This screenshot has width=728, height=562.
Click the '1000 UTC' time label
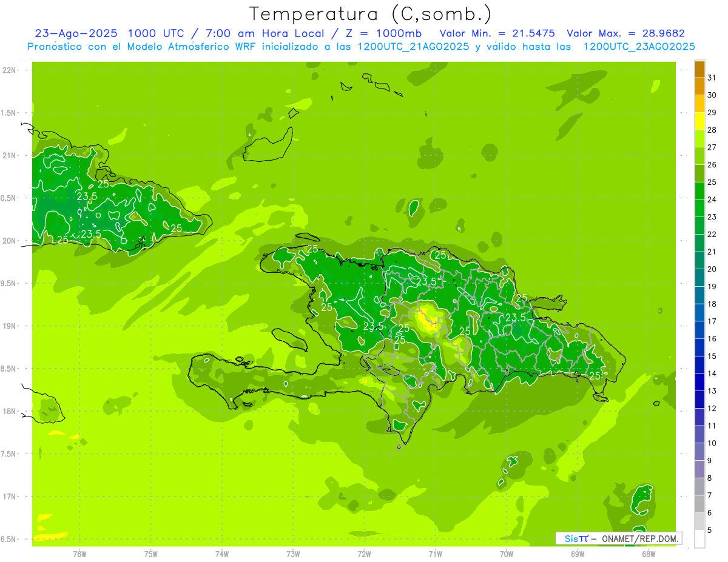157,33
